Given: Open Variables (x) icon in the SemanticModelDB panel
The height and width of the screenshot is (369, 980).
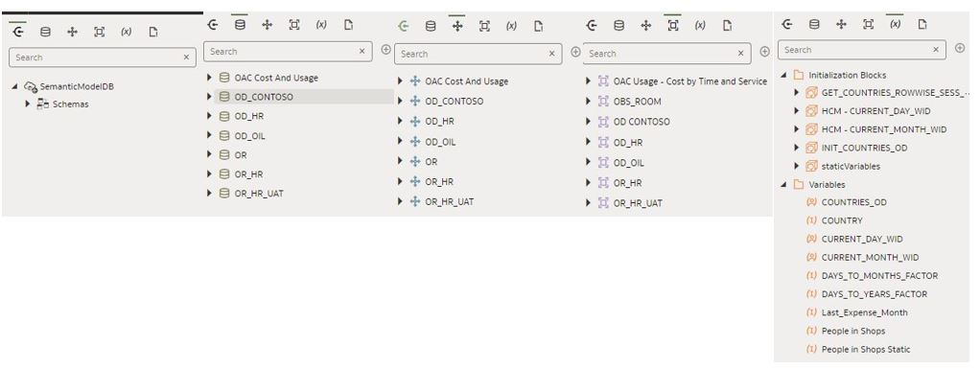Looking at the screenshot, I should coord(127,32).
